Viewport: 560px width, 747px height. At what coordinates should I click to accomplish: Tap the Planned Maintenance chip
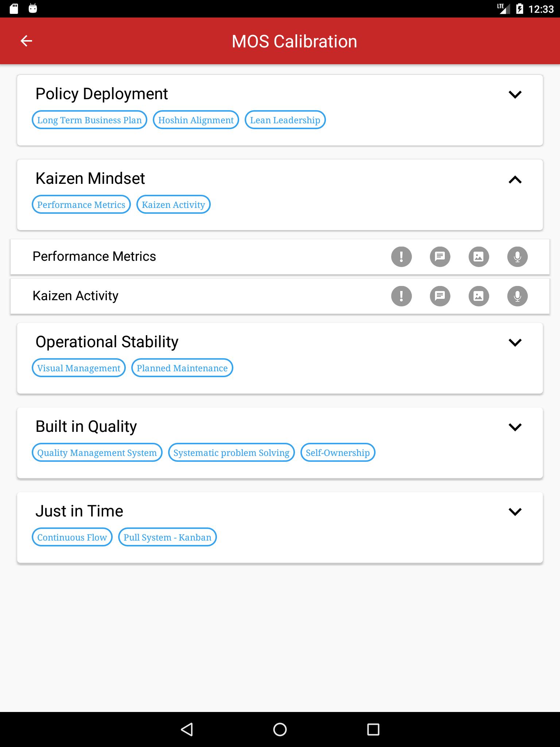[x=182, y=368]
